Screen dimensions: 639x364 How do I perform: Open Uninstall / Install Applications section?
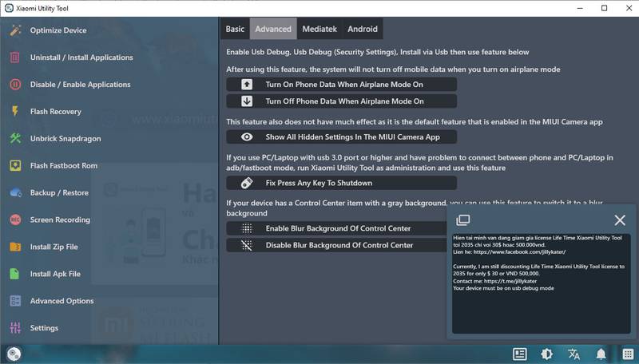pos(81,57)
